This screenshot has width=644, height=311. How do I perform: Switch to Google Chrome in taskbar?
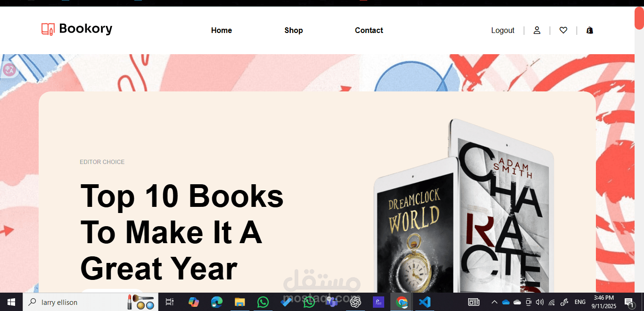pyautogui.click(x=402, y=302)
